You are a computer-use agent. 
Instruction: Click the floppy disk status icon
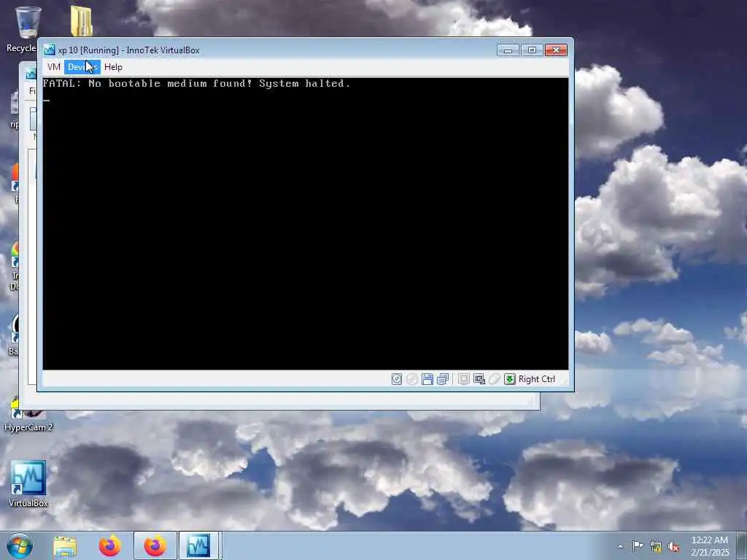click(x=427, y=379)
